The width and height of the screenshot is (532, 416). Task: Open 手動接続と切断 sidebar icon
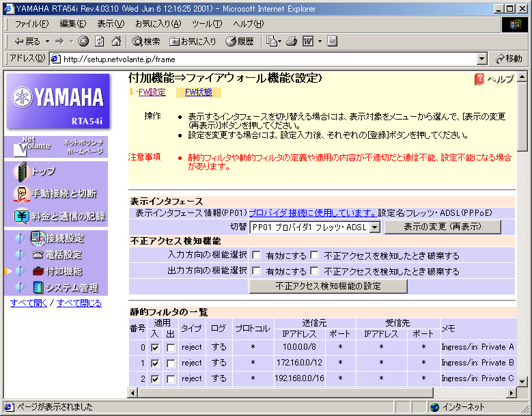(21, 193)
